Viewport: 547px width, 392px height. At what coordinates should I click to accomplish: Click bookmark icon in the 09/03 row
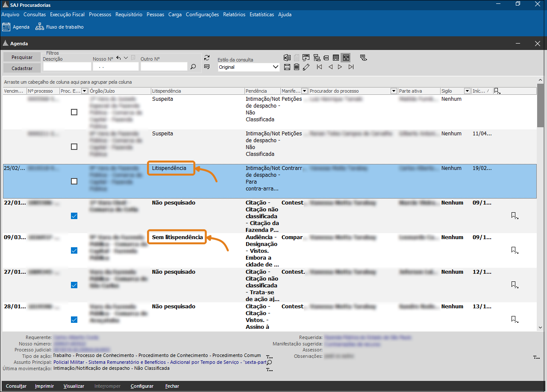[x=515, y=250]
